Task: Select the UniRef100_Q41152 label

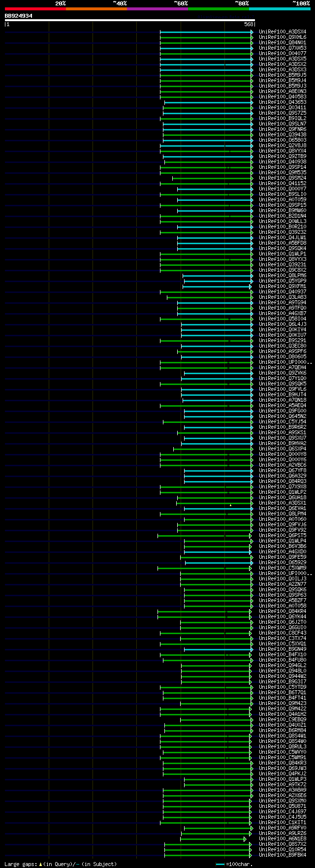Action: (x=283, y=184)
